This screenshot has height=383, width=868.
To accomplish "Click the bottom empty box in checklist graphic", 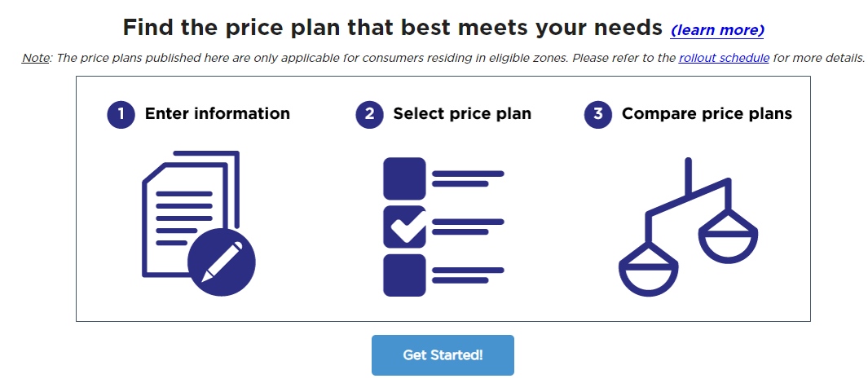I will 404,275.
